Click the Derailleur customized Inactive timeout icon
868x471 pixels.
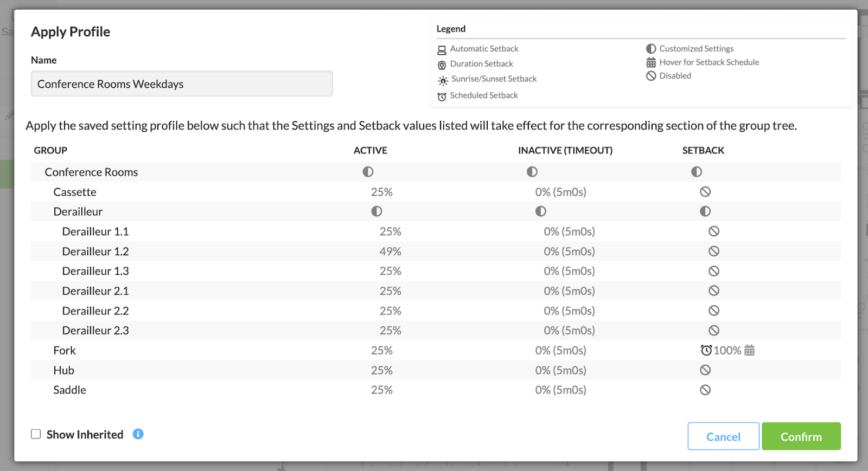540,211
